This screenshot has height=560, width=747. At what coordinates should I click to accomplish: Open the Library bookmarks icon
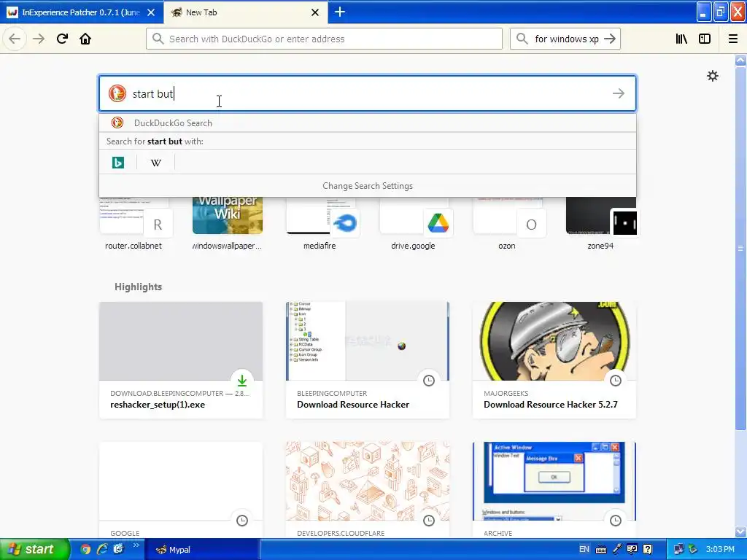point(681,39)
